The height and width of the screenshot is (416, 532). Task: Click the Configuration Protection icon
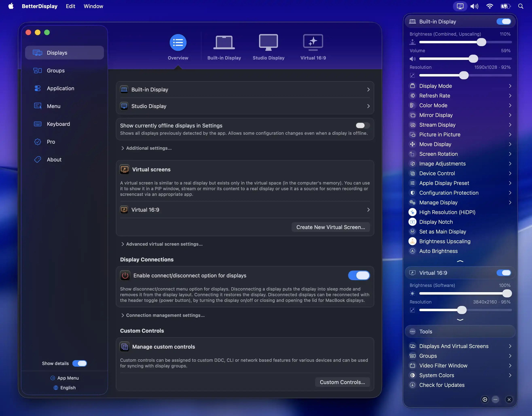click(x=412, y=193)
